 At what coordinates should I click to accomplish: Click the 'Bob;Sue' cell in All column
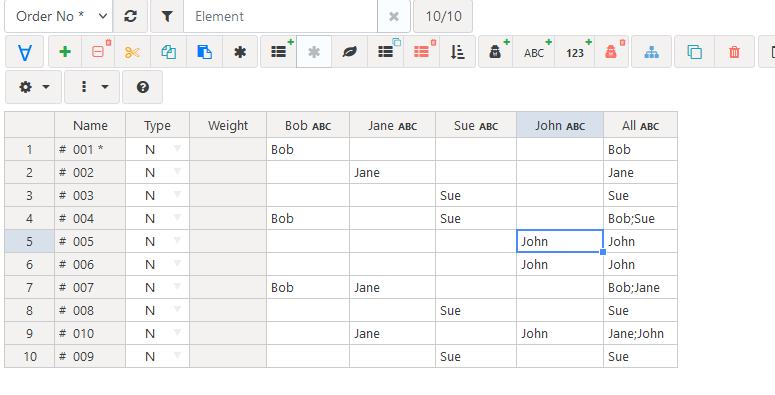[x=641, y=219]
